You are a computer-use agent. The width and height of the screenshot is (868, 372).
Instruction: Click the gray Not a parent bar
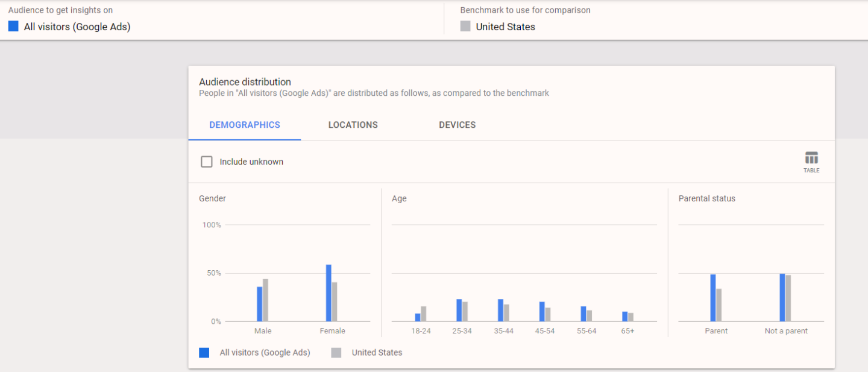point(788,298)
